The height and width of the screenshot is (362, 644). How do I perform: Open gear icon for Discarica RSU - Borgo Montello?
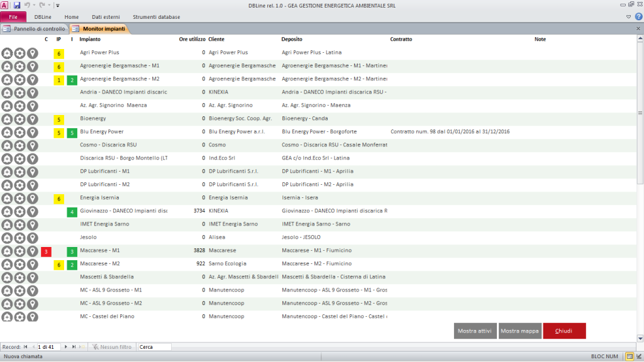pyautogui.click(x=19, y=158)
